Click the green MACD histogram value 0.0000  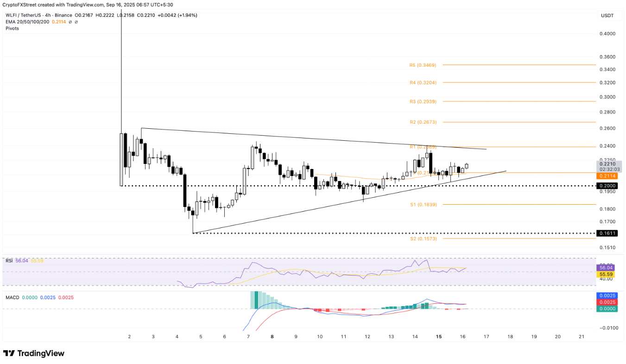(30, 297)
